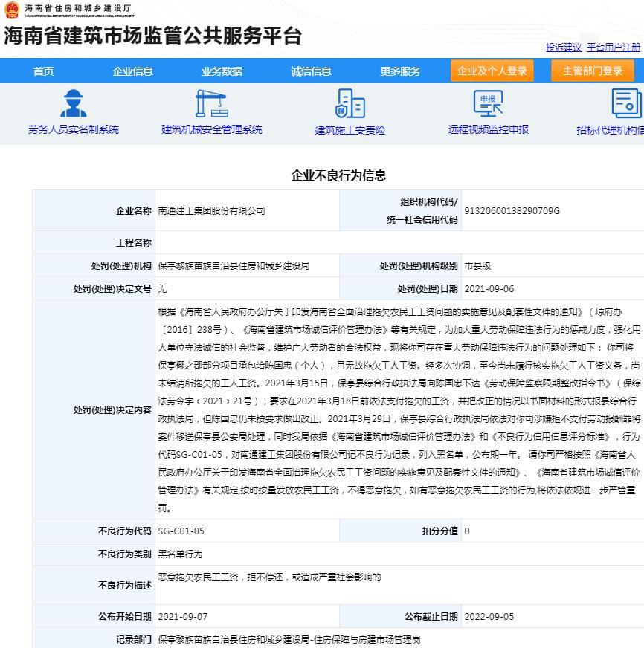Click the 企业及个人登录 button
The width and height of the screenshot is (644, 648).
click(x=492, y=71)
